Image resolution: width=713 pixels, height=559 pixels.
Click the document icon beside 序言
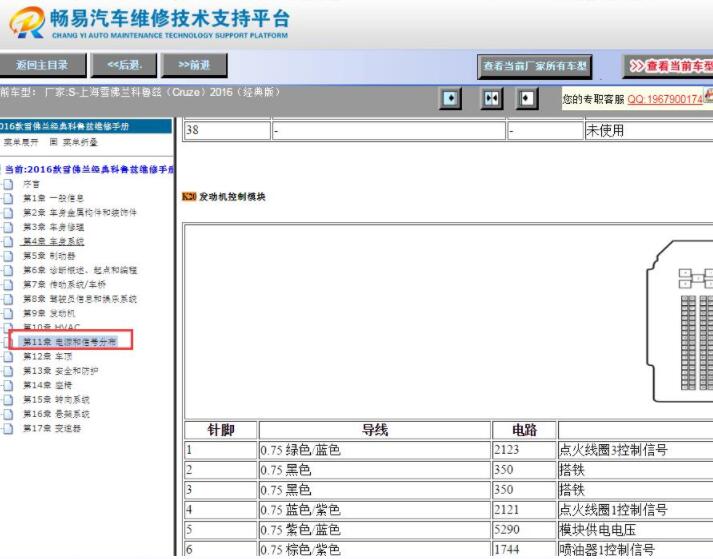click(x=8, y=184)
